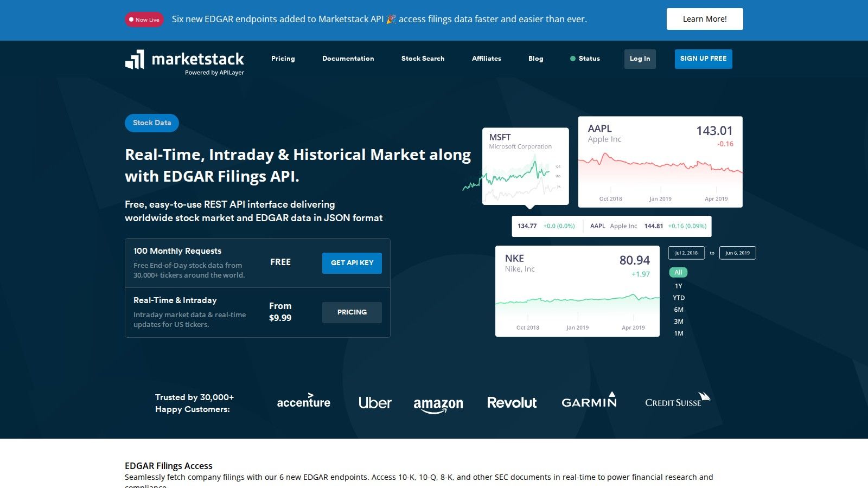Click the Stock Data pill tag
This screenshot has height=488, width=868.
pos(152,123)
